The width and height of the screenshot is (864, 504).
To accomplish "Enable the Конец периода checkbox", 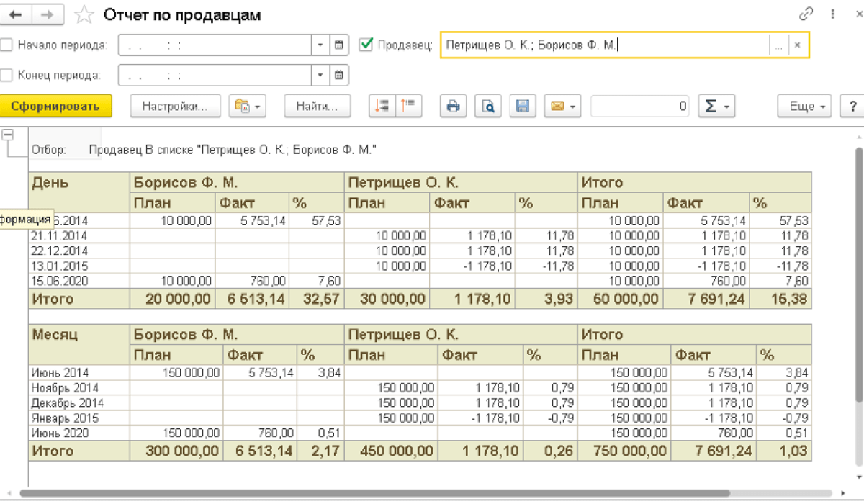I will point(7,75).
